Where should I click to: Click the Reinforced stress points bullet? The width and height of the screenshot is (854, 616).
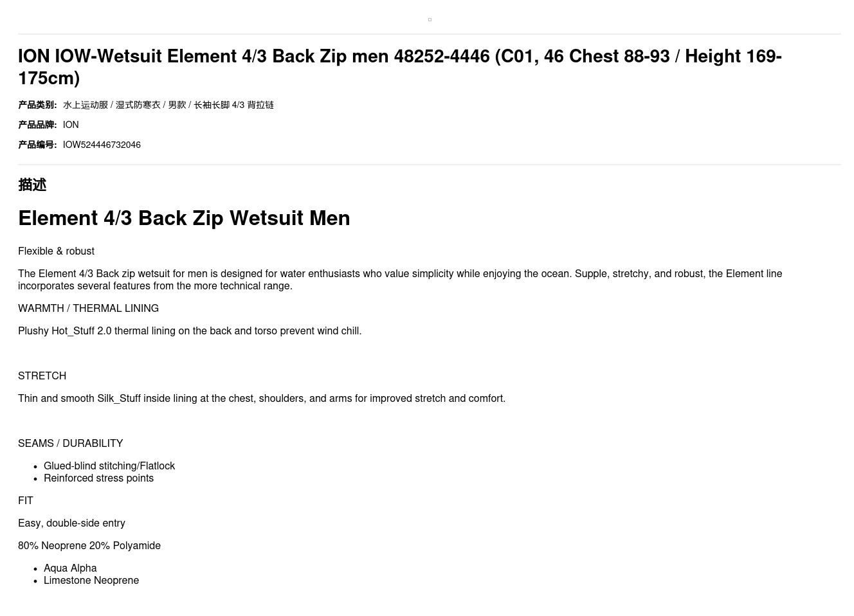click(98, 478)
